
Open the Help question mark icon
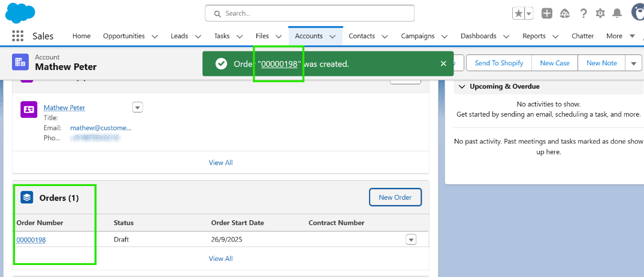click(x=583, y=14)
